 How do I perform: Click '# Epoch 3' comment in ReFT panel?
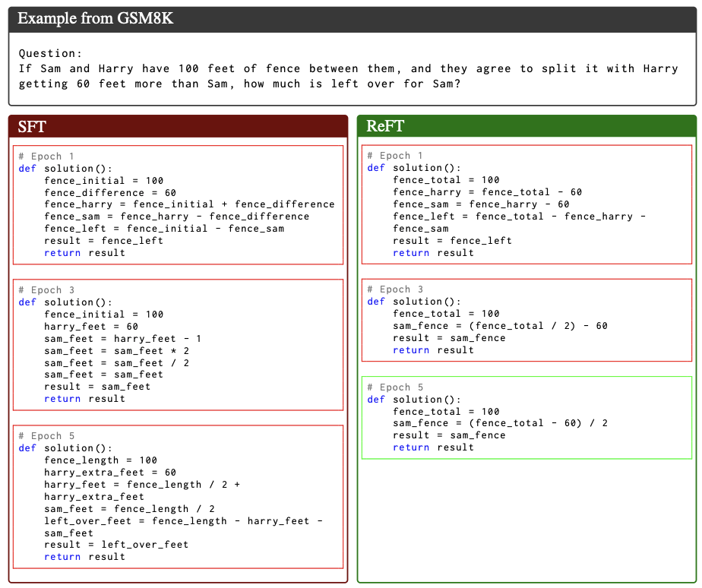point(395,289)
